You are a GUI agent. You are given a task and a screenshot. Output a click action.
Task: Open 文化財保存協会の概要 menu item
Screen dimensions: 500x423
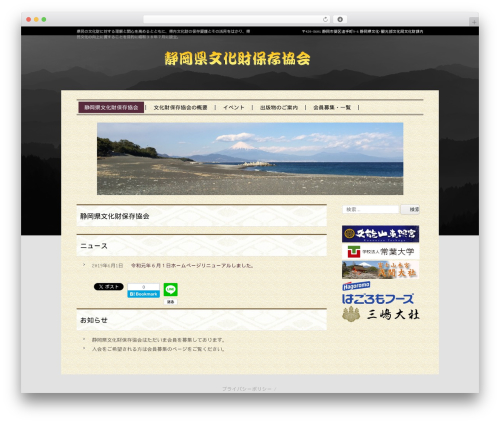pyautogui.click(x=180, y=107)
